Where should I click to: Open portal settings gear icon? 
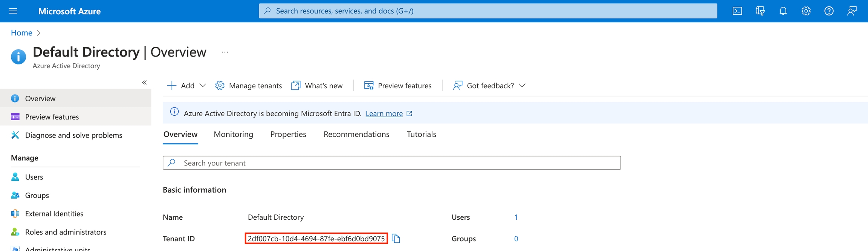tap(806, 11)
